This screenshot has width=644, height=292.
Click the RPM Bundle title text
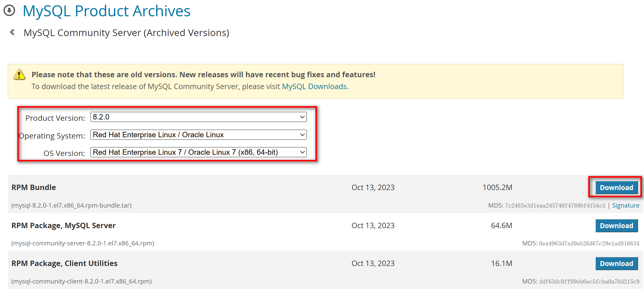(x=34, y=187)
